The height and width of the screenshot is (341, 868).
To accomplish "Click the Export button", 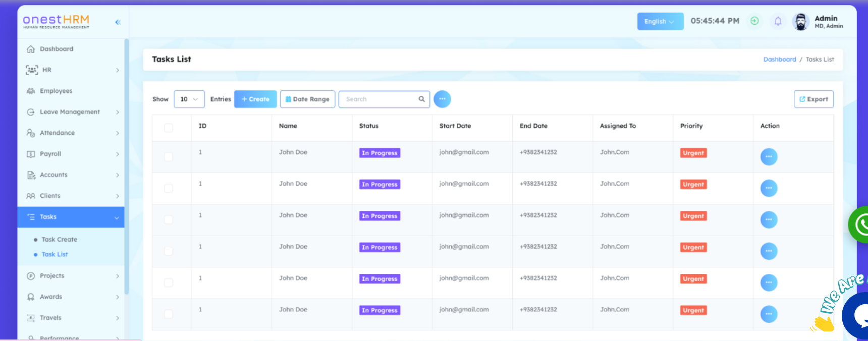I will coord(813,99).
